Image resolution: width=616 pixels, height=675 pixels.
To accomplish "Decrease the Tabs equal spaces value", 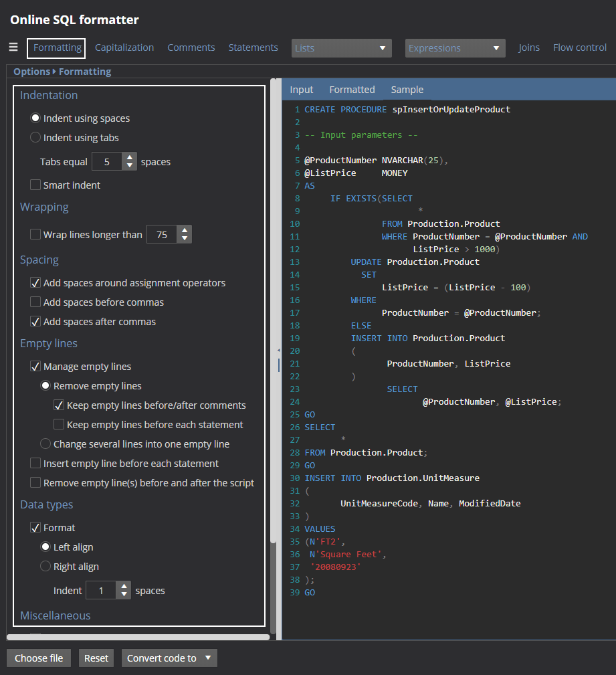I will click(129, 166).
